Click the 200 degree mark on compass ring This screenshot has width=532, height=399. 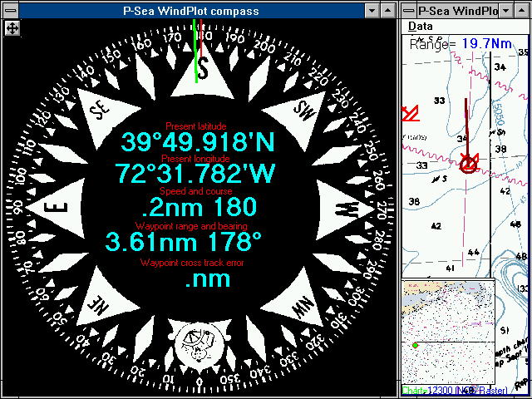point(264,47)
